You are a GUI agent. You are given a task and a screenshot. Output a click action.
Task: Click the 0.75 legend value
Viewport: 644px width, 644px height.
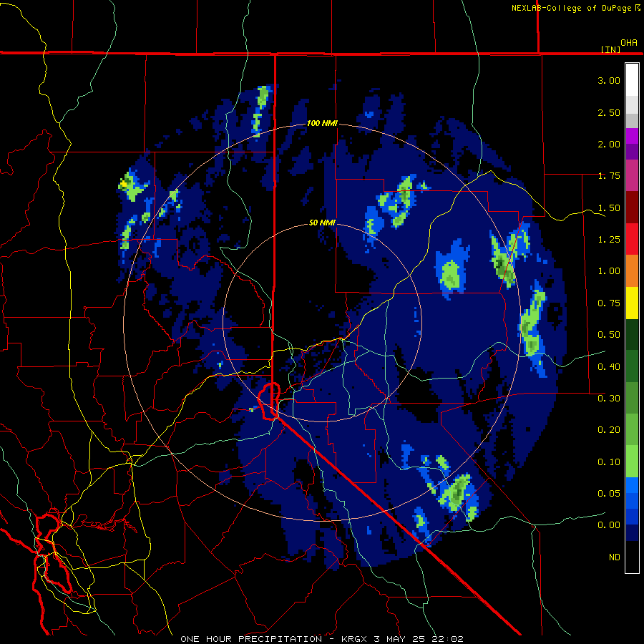609,303
